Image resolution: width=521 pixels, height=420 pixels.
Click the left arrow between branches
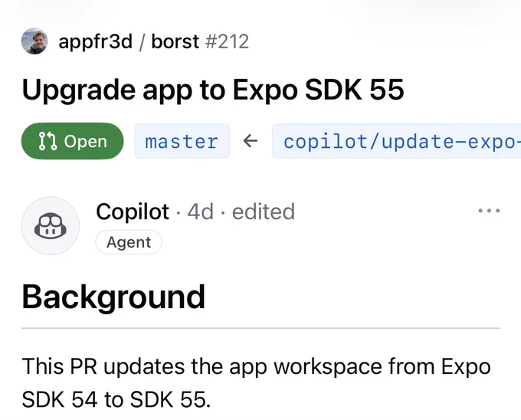[251, 141]
